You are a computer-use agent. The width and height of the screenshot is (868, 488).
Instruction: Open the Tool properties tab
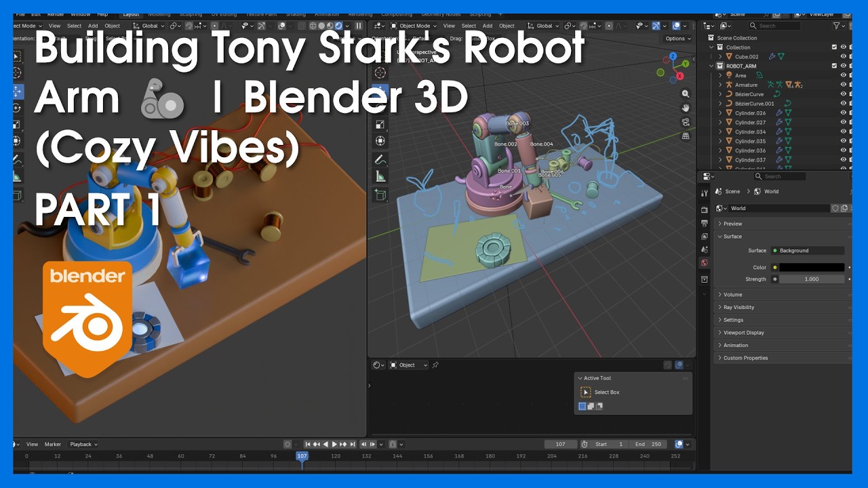point(705,193)
